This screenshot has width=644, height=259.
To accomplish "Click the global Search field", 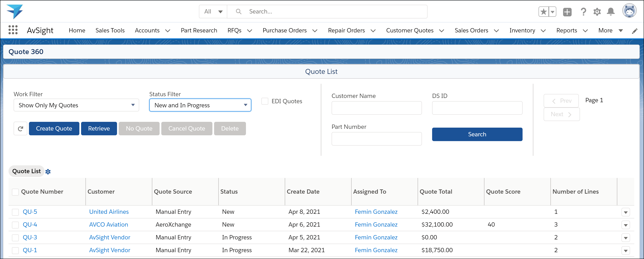I will [327, 12].
